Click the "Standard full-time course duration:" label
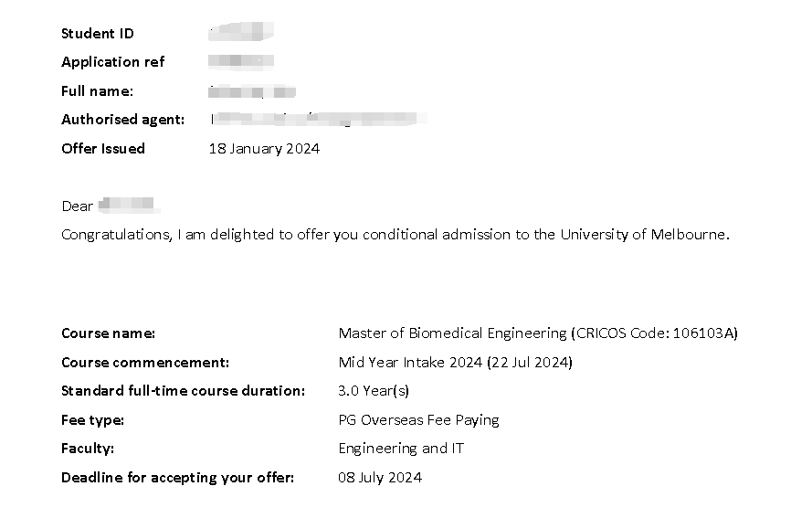 click(183, 391)
